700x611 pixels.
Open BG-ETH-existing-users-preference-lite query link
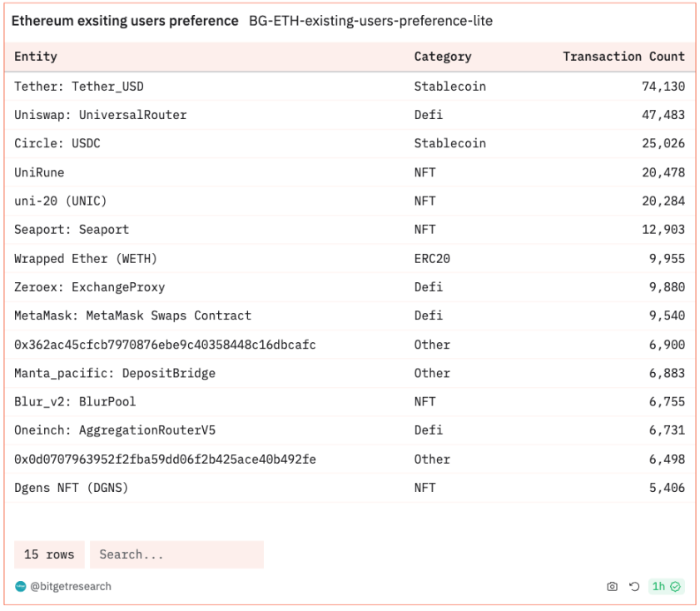click(370, 21)
